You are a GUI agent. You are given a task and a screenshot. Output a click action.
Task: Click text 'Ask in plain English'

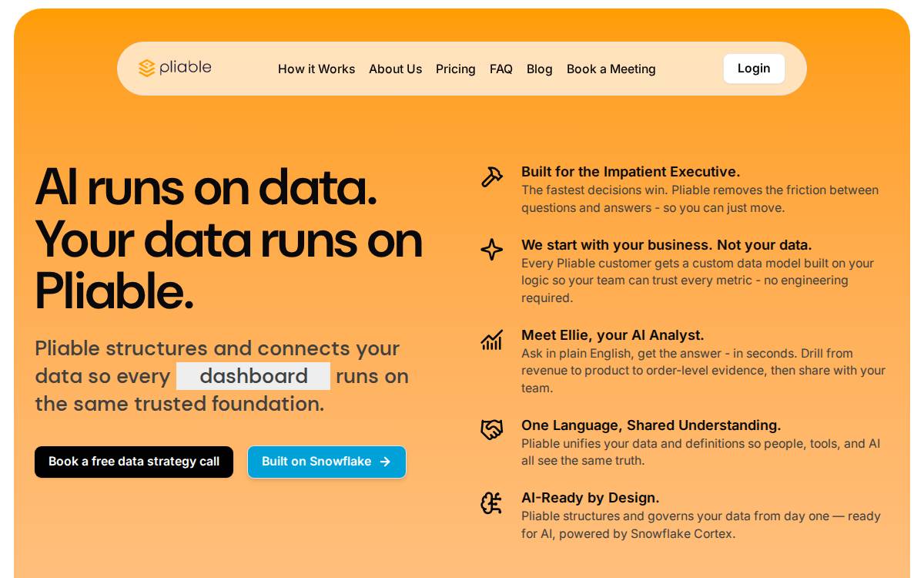(x=576, y=354)
